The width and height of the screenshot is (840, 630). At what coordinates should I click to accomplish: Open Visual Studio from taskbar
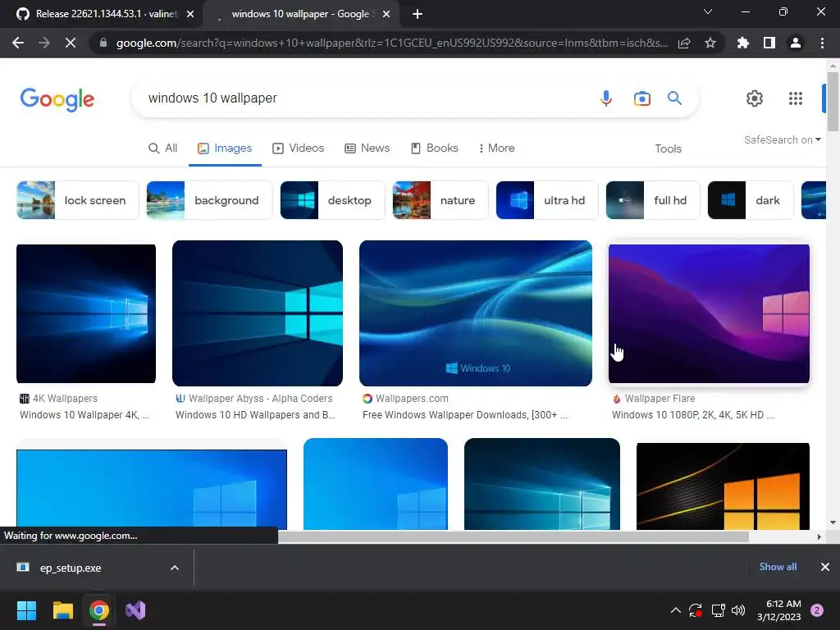(135, 610)
